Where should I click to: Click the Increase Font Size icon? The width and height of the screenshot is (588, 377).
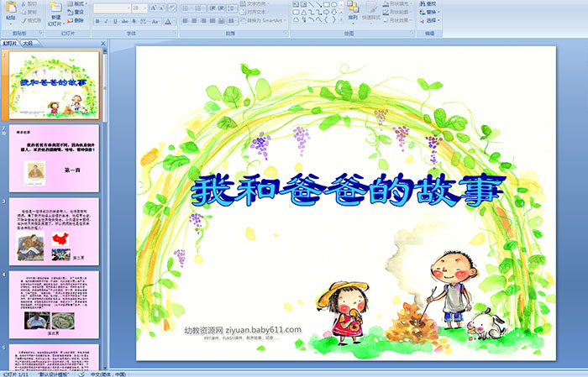tap(154, 8)
